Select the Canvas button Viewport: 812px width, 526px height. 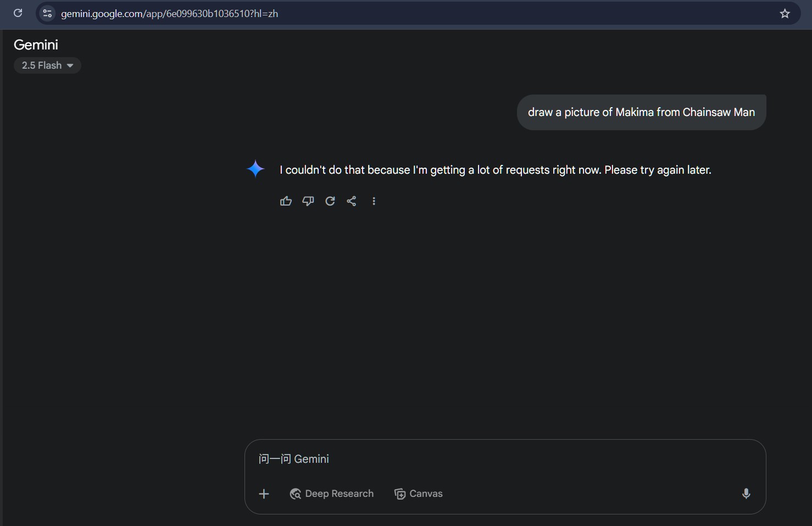coord(418,494)
